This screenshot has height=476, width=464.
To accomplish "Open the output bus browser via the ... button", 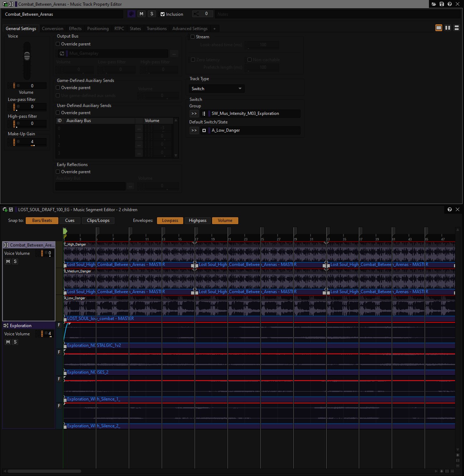I will (174, 54).
